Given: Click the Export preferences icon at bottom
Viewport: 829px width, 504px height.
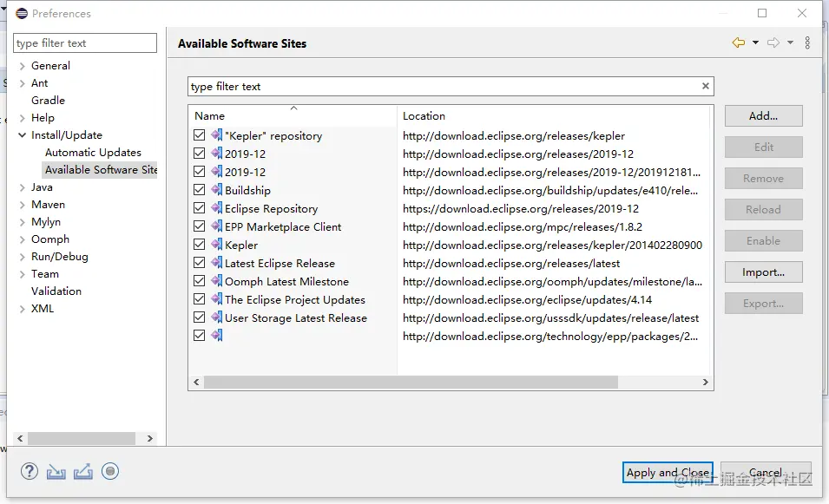Looking at the screenshot, I should coord(83,471).
